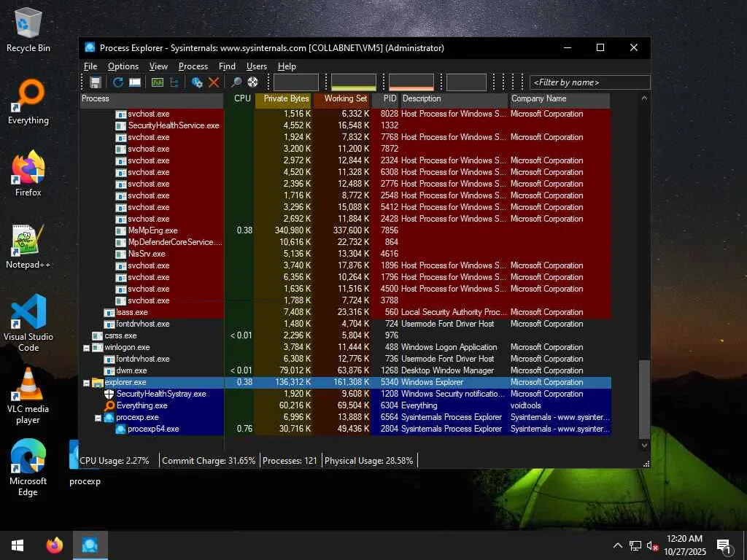Open the Process menu
The image size is (747, 560).
pos(193,66)
